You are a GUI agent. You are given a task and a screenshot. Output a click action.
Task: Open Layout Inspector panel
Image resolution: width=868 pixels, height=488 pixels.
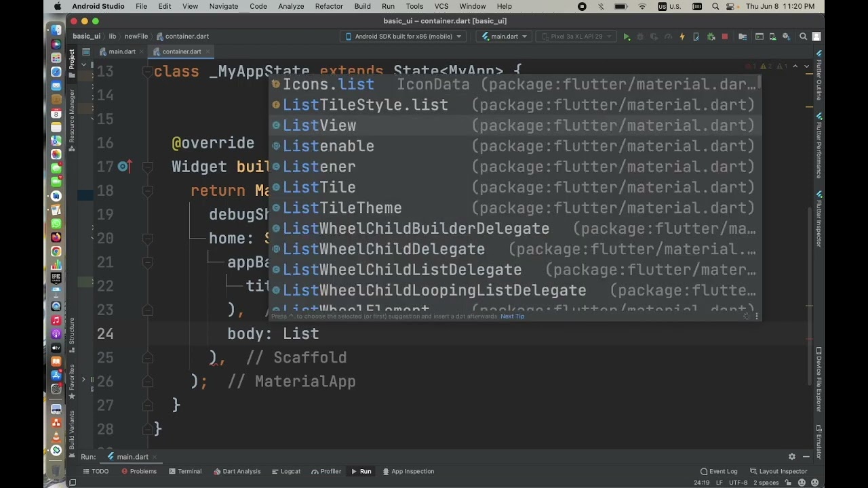pos(778,472)
